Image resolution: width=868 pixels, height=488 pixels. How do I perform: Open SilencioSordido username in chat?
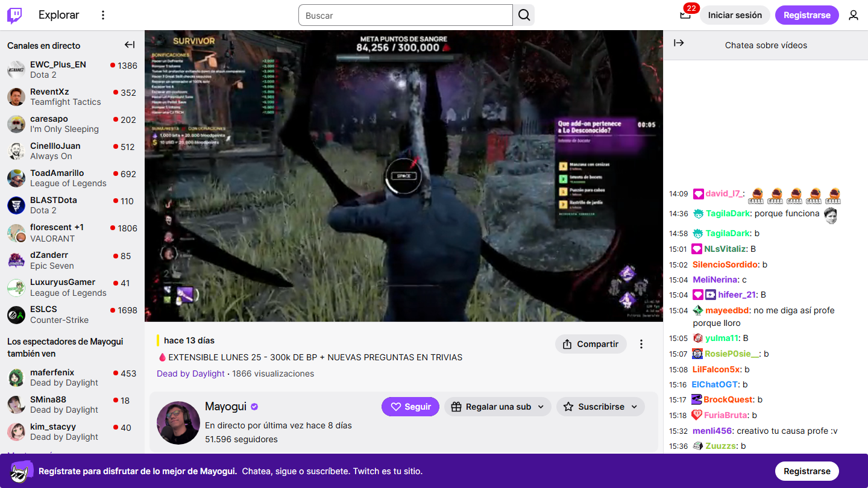pos(725,264)
